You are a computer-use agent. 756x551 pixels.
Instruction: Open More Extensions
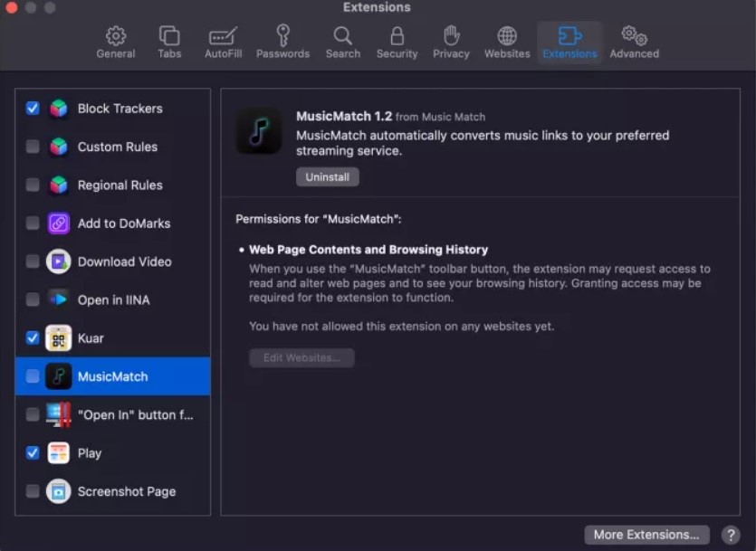pos(646,535)
